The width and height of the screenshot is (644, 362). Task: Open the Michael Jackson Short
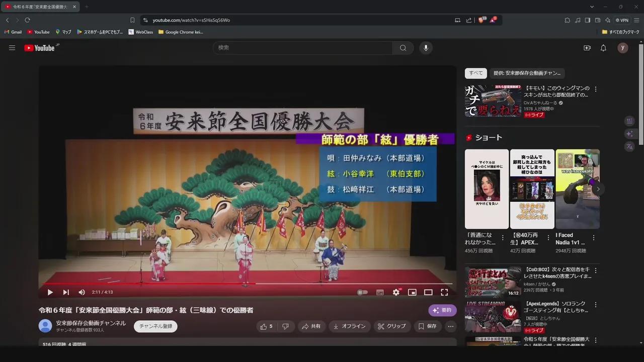tap(487, 189)
